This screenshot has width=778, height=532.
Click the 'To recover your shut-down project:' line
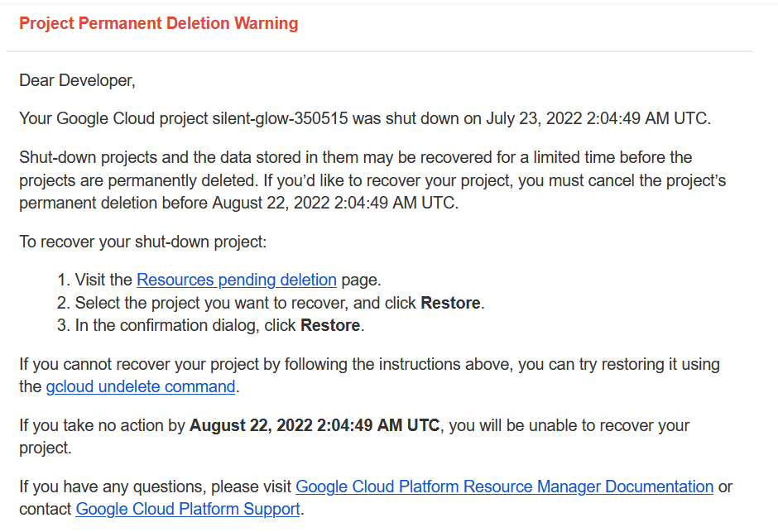(142, 242)
